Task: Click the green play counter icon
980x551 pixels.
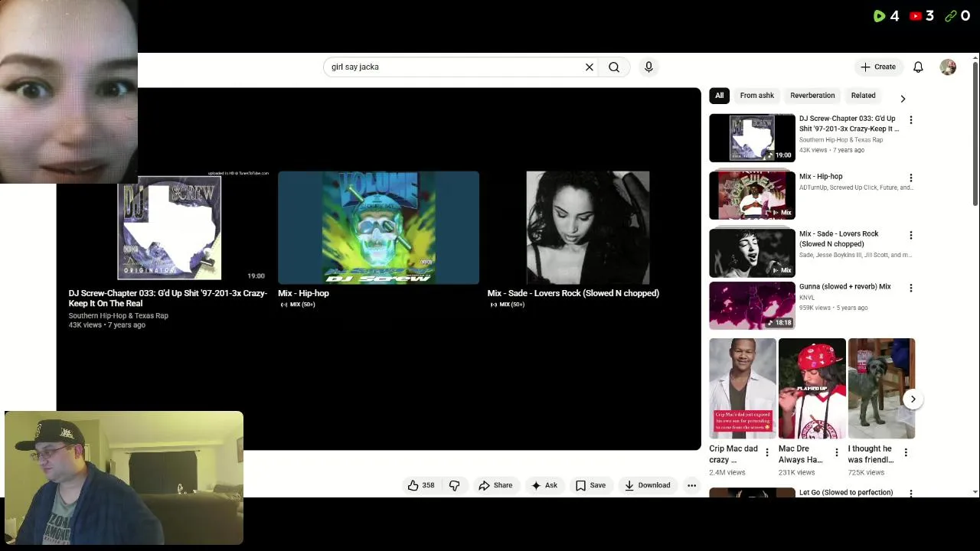Action: point(879,16)
